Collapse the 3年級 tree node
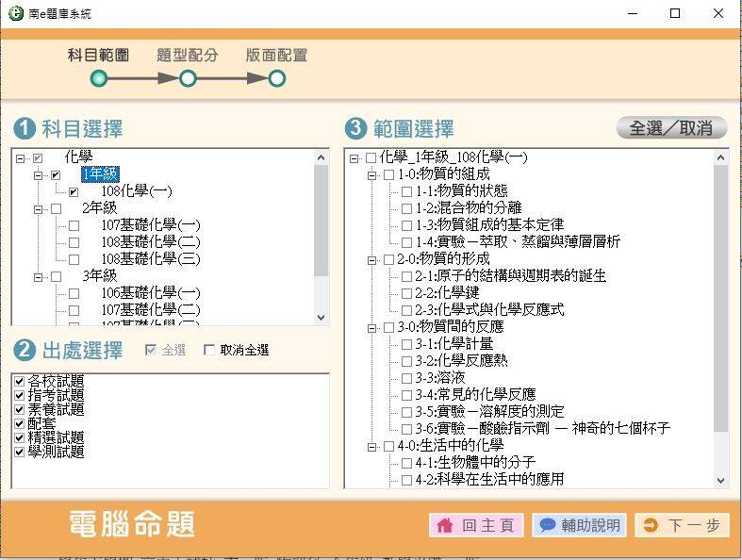 pyautogui.click(x=38, y=277)
